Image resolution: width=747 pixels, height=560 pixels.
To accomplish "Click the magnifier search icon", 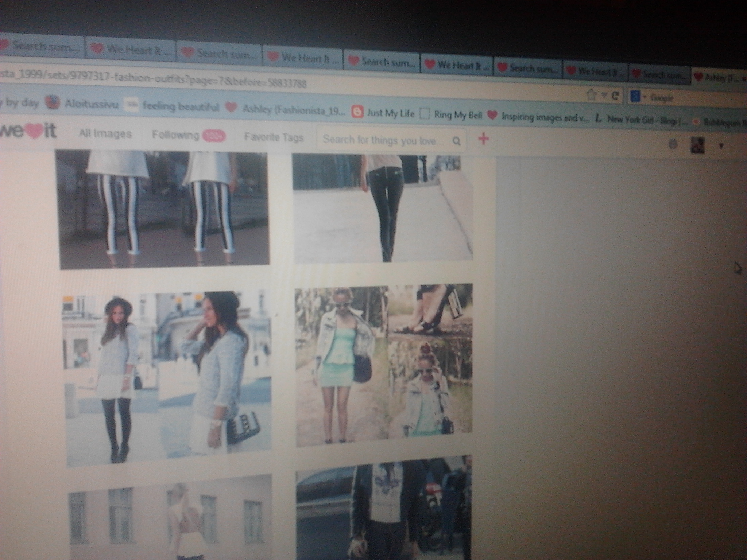I will coord(456,141).
